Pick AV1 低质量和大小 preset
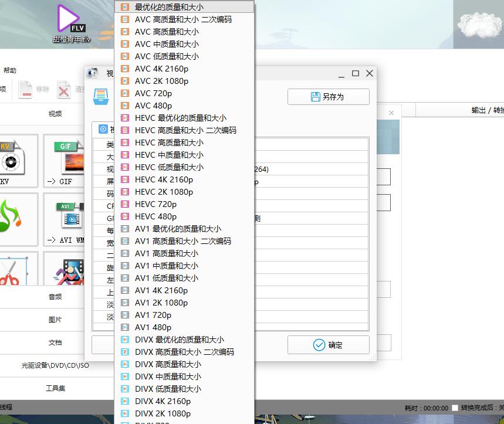Image resolution: width=504 pixels, height=424 pixels. coord(184,278)
